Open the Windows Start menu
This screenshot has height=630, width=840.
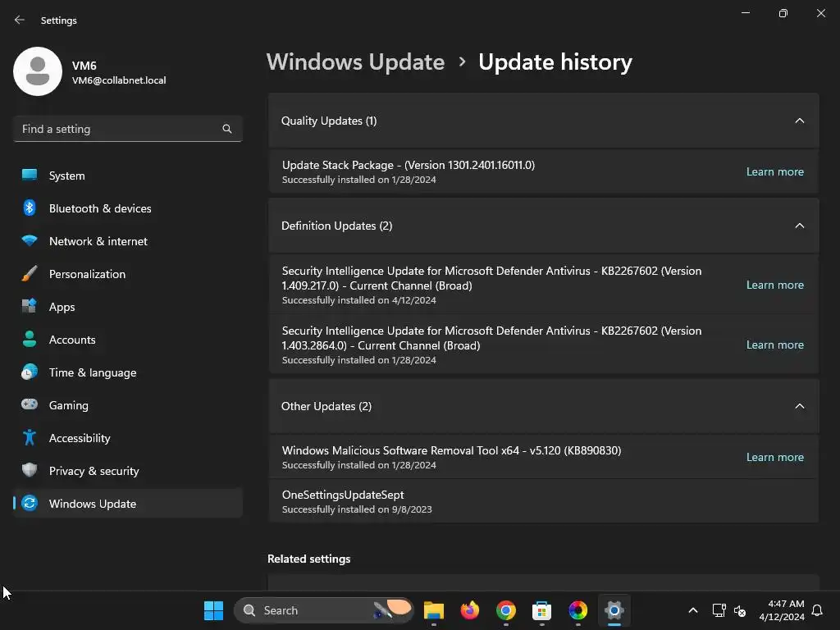(214, 610)
